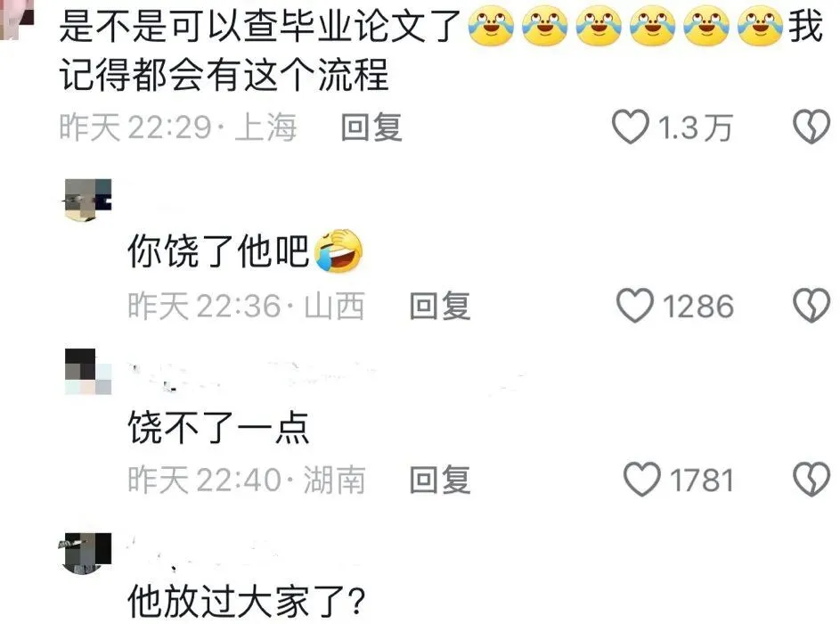
Task: Open avatar of 你饶了他吧 commenter
Action: click(88, 200)
